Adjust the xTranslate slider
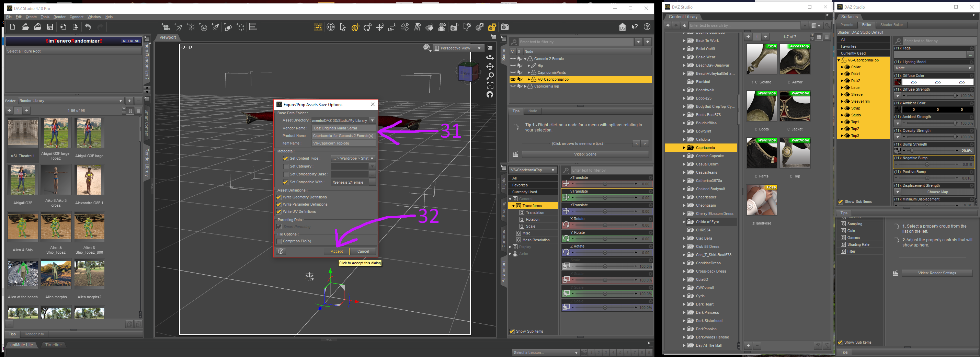Image resolution: width=980 pixels, height=357 pixels. pos(605,184)
